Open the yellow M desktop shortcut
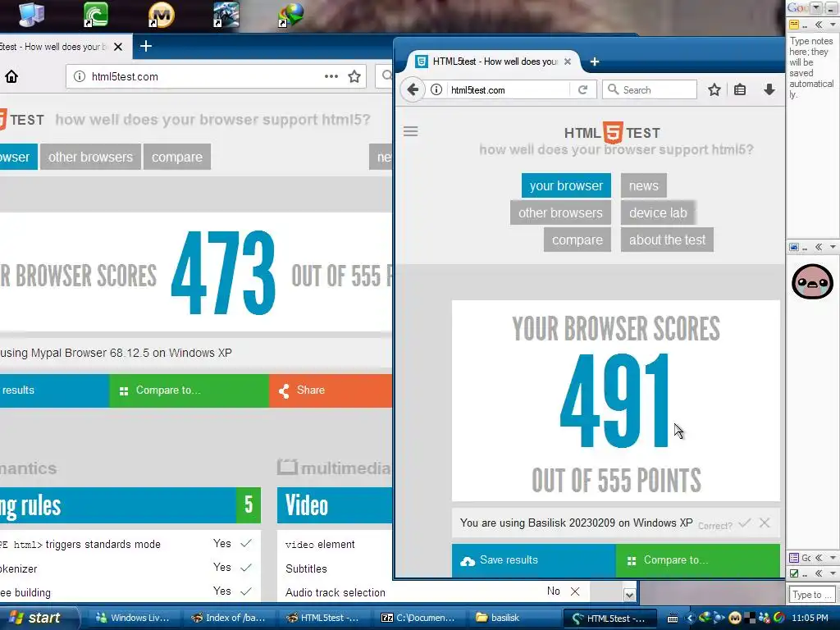The width and height of the screenshot is (840, 630). point(162,15)
